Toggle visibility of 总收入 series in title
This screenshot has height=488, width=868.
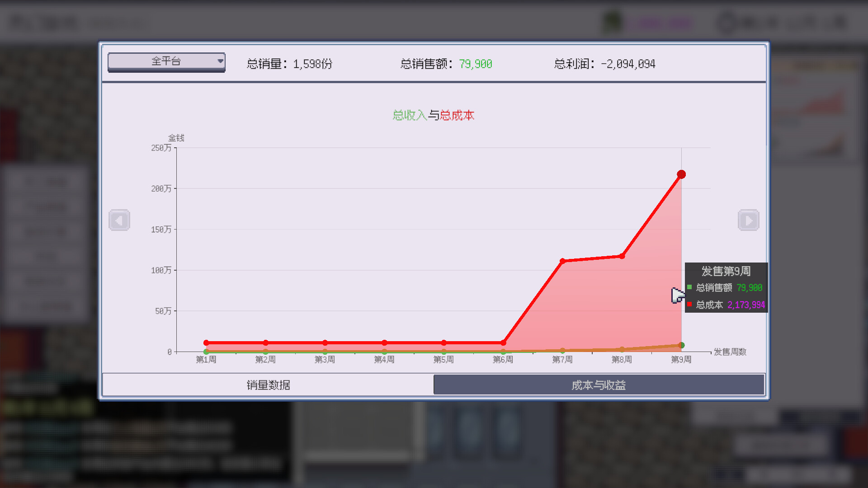(x=410, y=116)
